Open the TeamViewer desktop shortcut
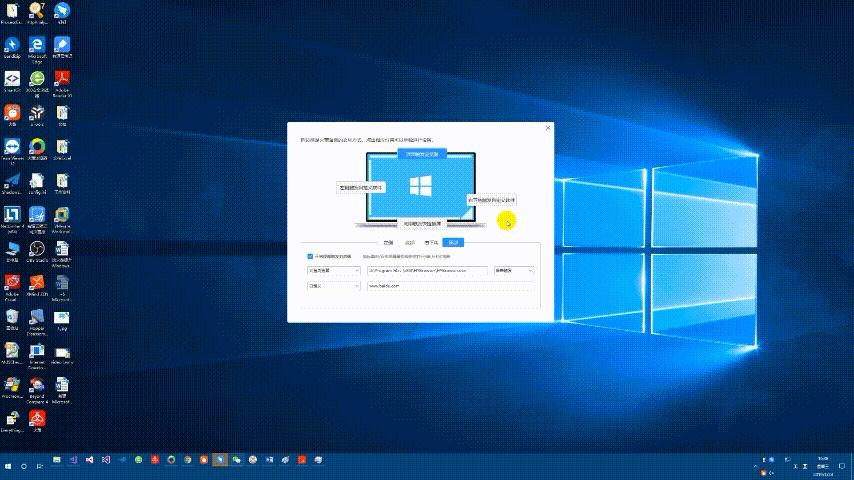The height and width of the screenshot is (480, 854). tap(12, 151)
